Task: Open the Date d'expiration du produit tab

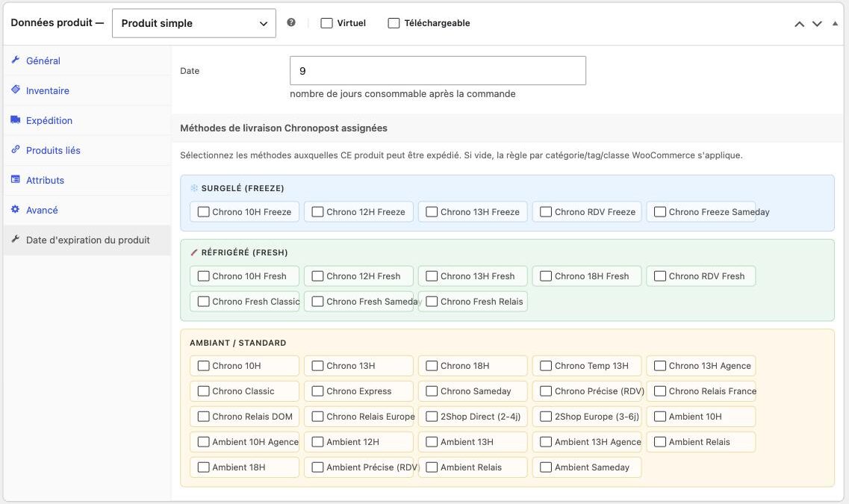Action: (87, 240)
